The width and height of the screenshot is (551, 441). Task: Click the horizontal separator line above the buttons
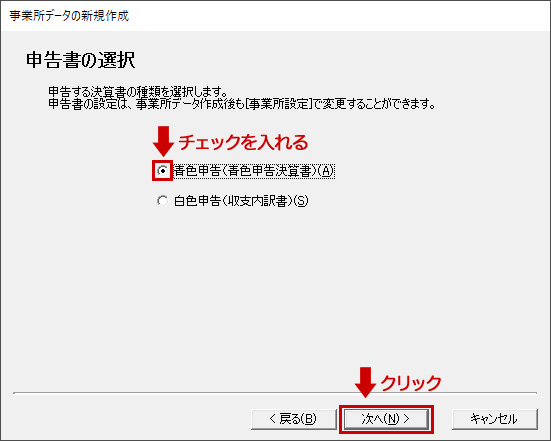(275, 393)
